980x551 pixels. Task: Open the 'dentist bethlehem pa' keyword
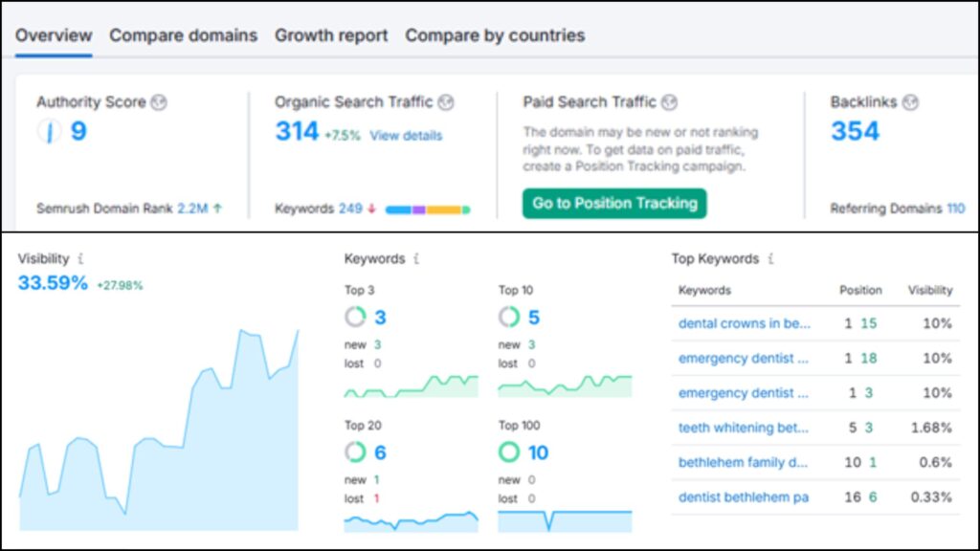pyautogui.click(x=743, y=497)
